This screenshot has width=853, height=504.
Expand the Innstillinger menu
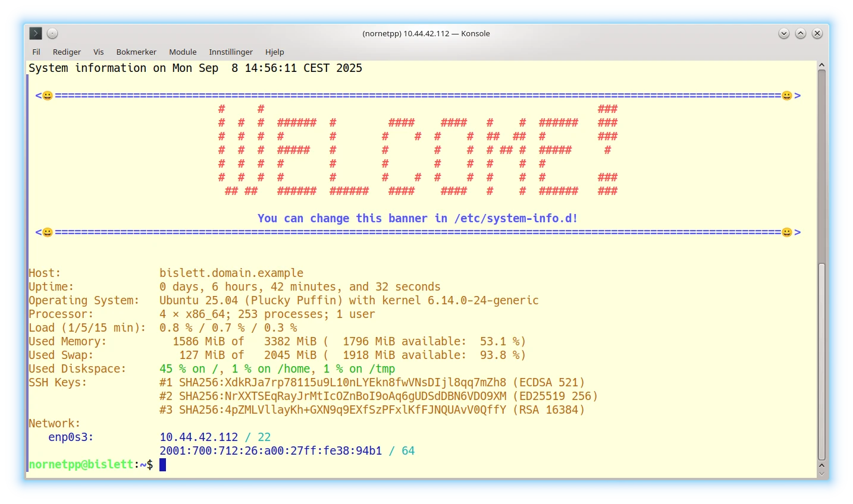231,52
